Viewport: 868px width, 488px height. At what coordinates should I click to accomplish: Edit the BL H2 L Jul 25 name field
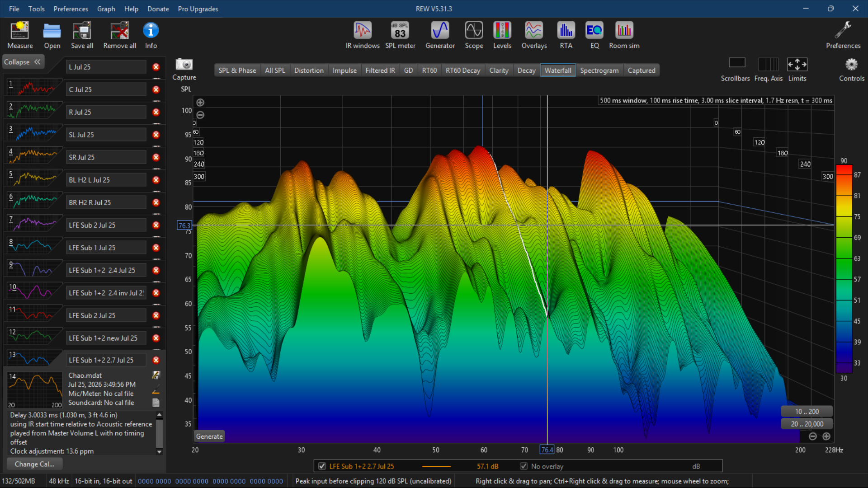click(x=106, y=180)
